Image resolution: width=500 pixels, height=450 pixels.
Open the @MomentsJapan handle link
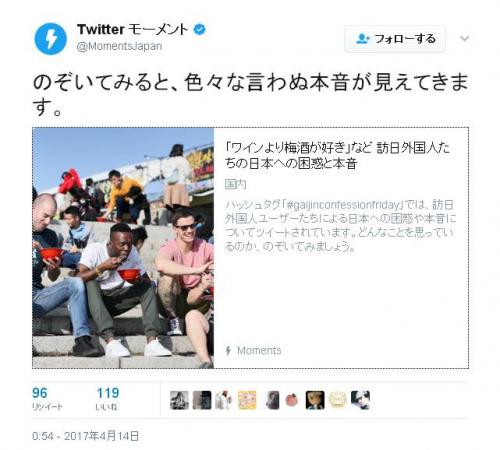[x=119, y=46]
